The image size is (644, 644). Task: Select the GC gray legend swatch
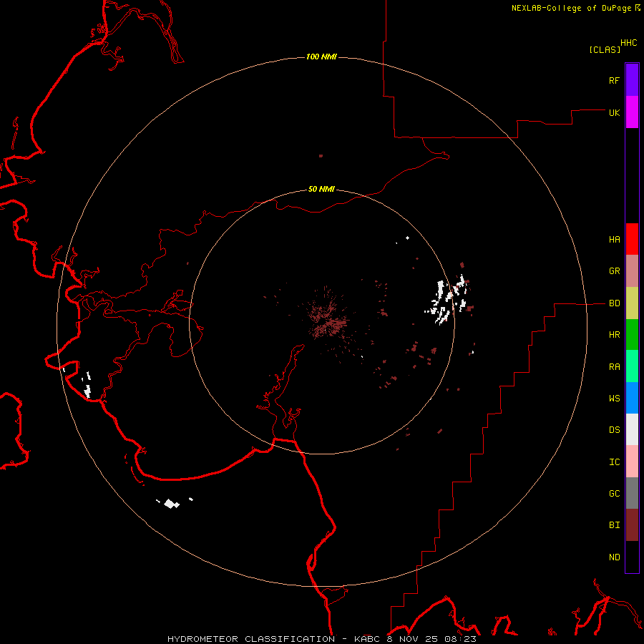(x=632, y=493)
